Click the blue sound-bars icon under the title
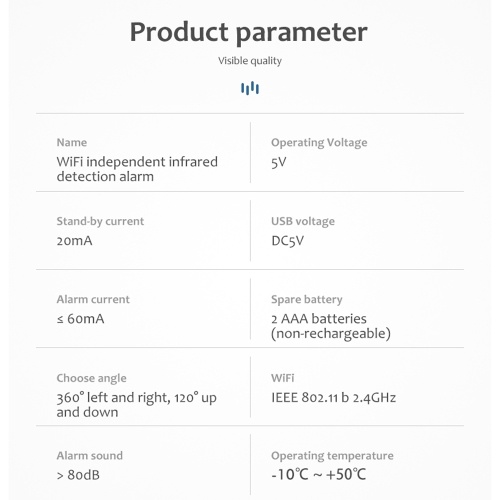This screenshot has height=500, width=500. (x=250, y=88)
